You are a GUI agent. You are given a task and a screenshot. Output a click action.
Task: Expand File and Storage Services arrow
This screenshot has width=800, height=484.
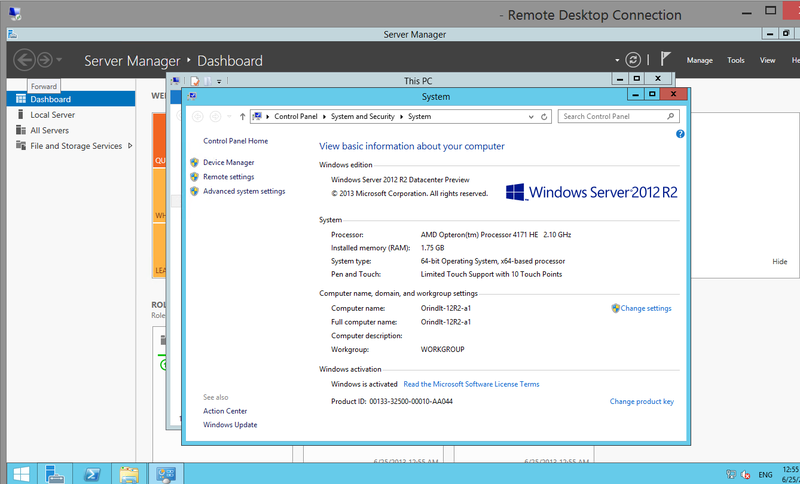130,146
